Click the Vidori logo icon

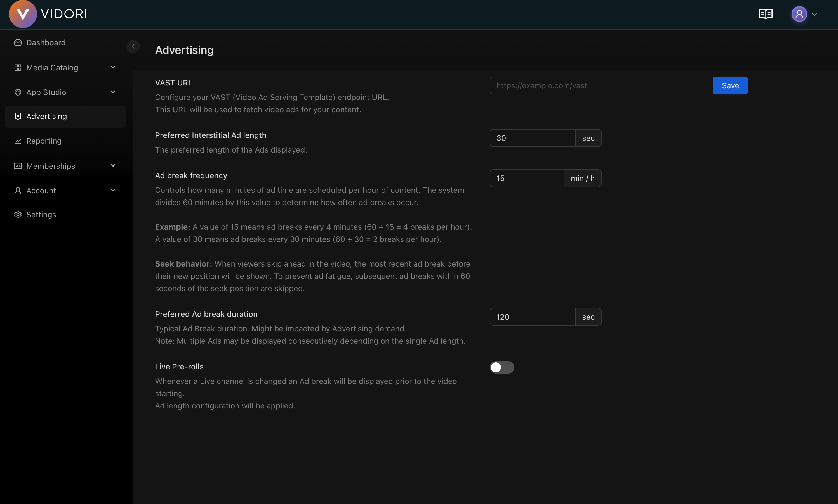tap(22, 14)
